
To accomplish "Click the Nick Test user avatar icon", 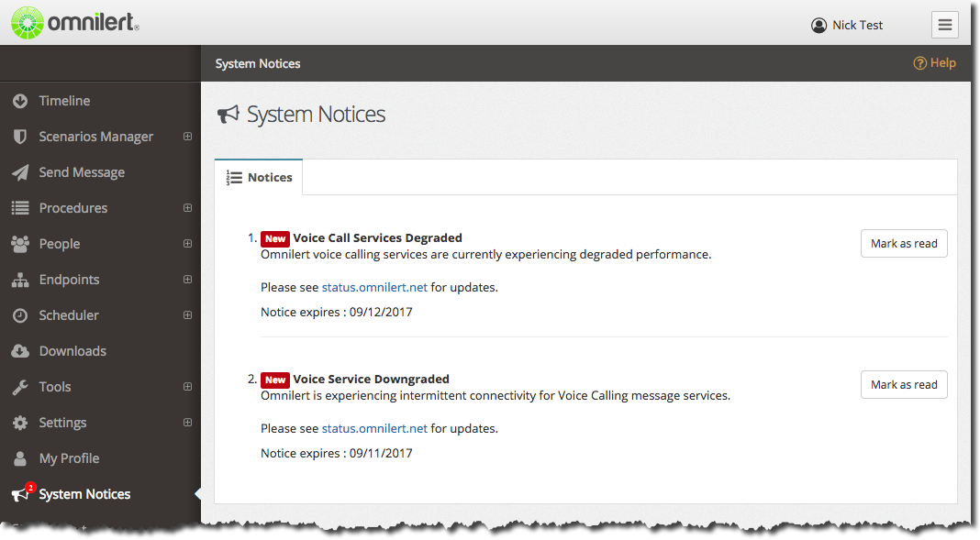I will [819, 26].
